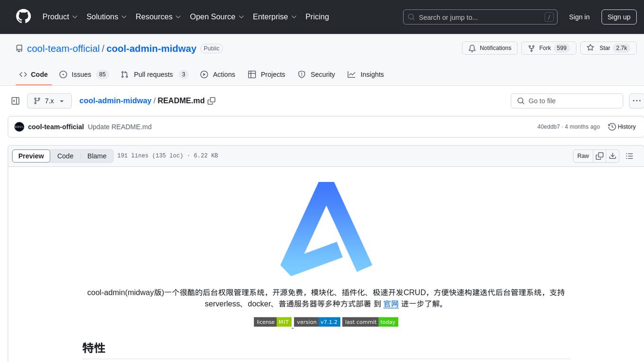Click the last commit today badge
This screenshot has height=362, width=644.
point(370,322)
